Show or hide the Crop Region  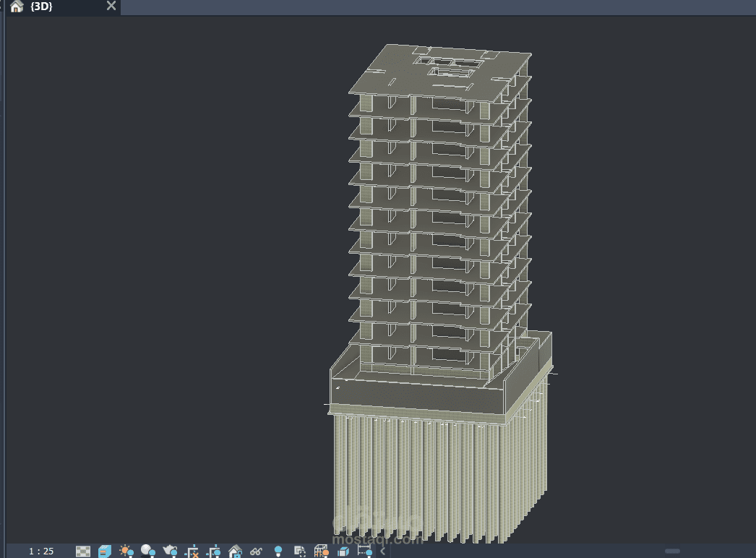coord(213,551)
